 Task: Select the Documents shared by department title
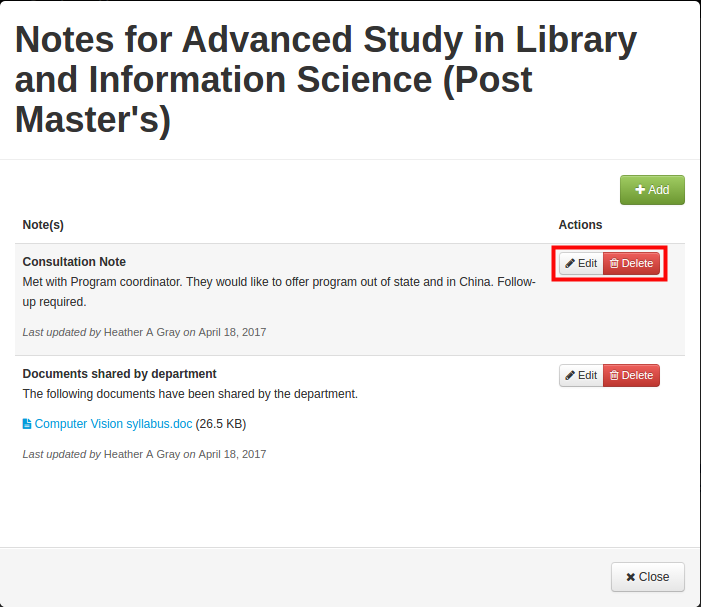(x=119, y=374)
